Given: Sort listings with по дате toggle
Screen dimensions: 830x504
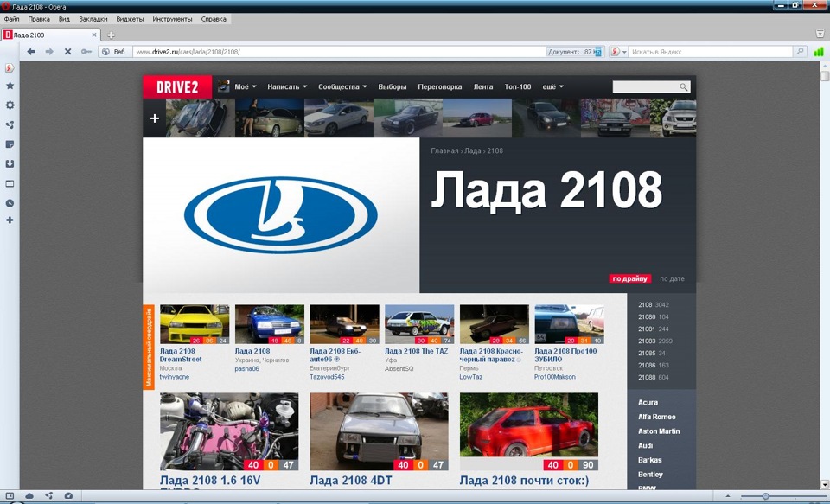Looking at the screenshot, I should pos(673,278).
